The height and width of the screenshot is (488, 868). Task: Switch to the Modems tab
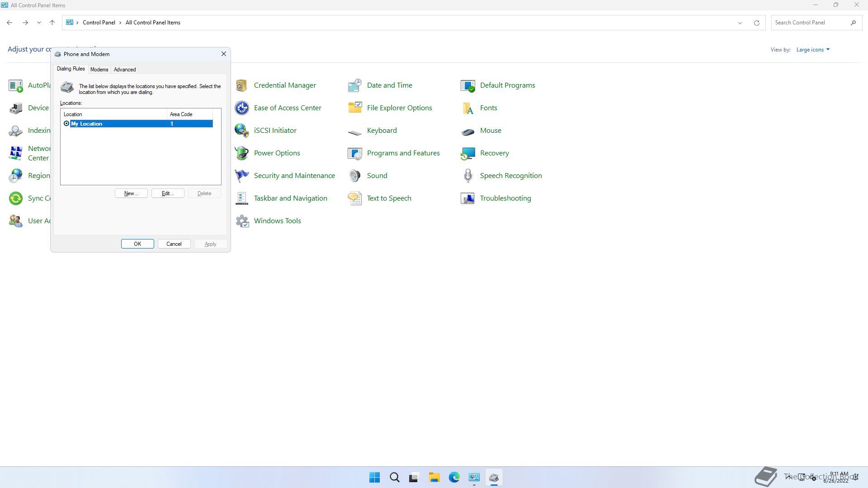tap(99, 70)
